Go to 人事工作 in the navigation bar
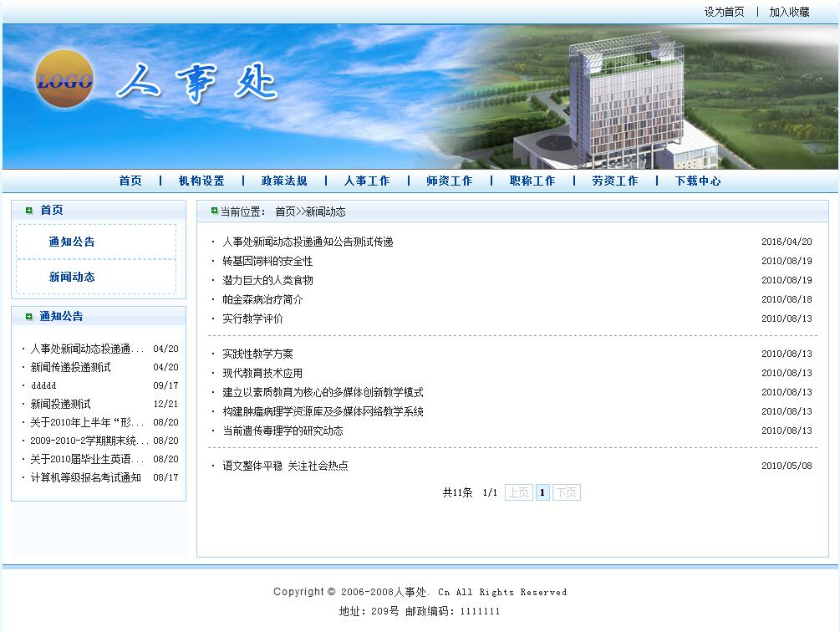 pyautogui.click(x=367, y=181)
